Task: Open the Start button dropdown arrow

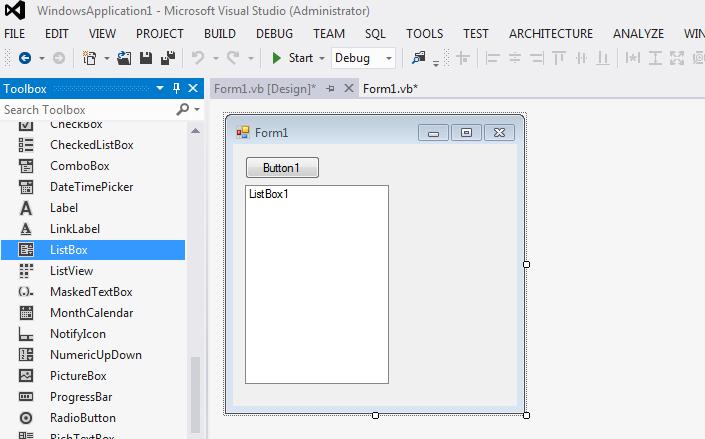Action: [321, 58]
